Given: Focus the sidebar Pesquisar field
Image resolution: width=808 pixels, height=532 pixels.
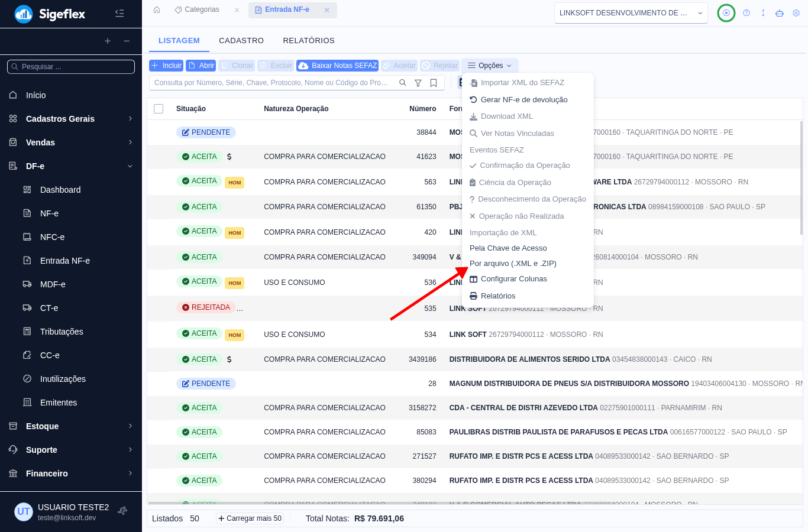Looking at the screenshot, I should pyautogui.click(x=71, y=67).
